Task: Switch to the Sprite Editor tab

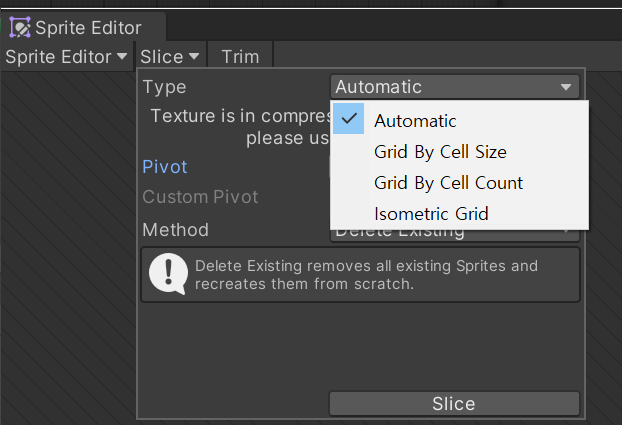Action: click(87, 27)
